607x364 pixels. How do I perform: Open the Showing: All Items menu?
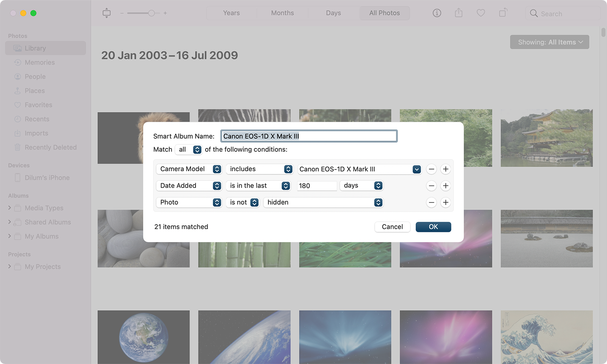[x=550, y=42]
